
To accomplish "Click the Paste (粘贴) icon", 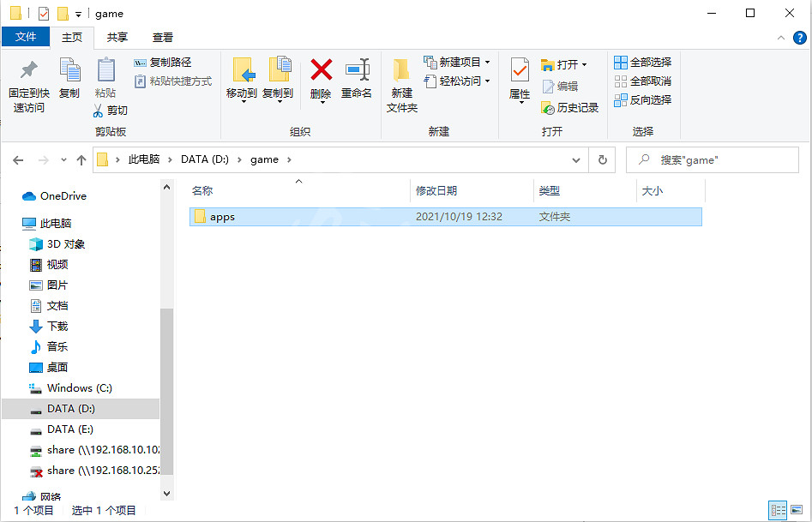I will point(105,79).
